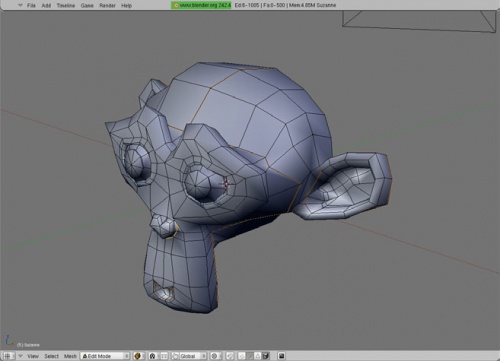This screenshot has width=500, height=361.
Task: Toggle occlude background geometry cube icon
Action: pyautogui.click(x=266, y=356)
